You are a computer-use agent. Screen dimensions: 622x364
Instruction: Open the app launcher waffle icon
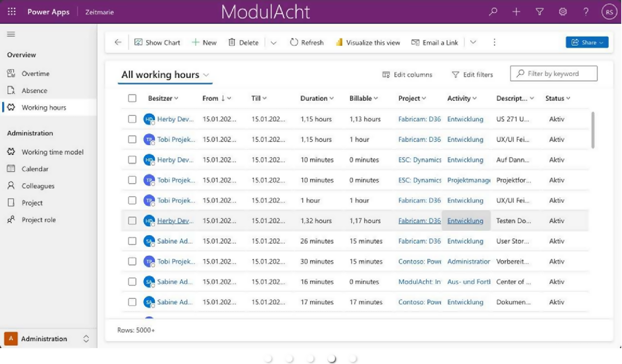point(12,12)
